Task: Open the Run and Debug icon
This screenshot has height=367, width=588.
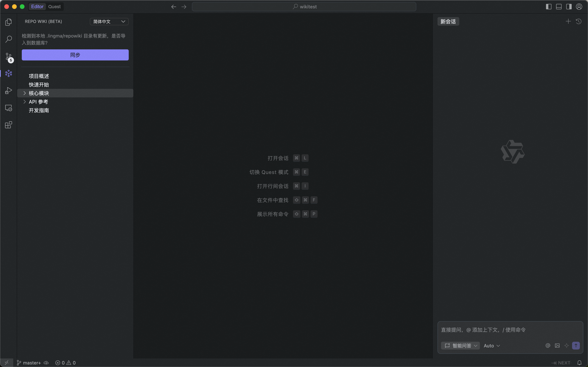Action: pyautogui.click(x=9, y=91)
